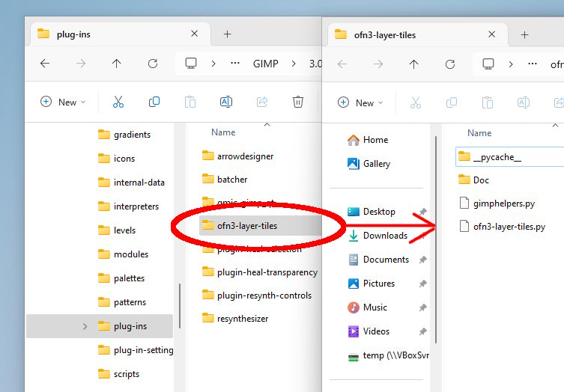The width and height of the screenshot is (564, 392).
Task: Select gradients folder in tree
Action: click(124, 135)
